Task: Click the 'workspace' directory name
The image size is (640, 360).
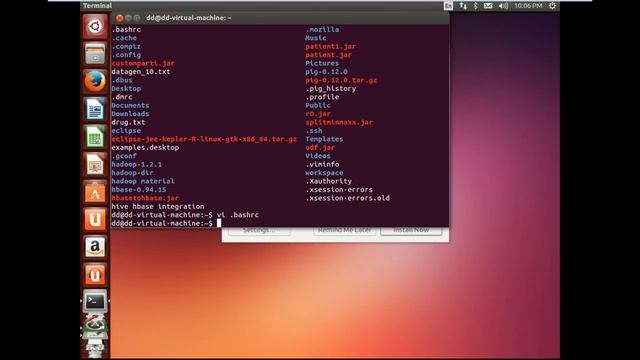Action: [324, 173]
